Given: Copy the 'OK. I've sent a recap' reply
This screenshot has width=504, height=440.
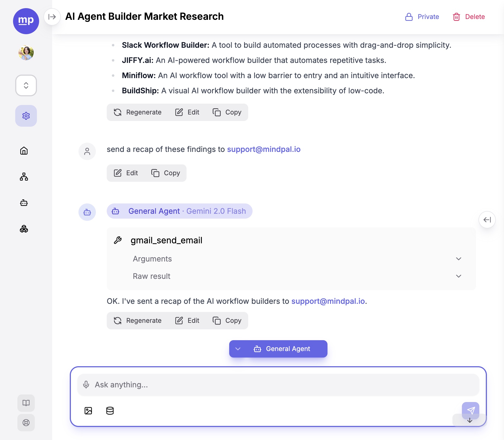Looking at the screenshot, I should (x=227, y=321).
